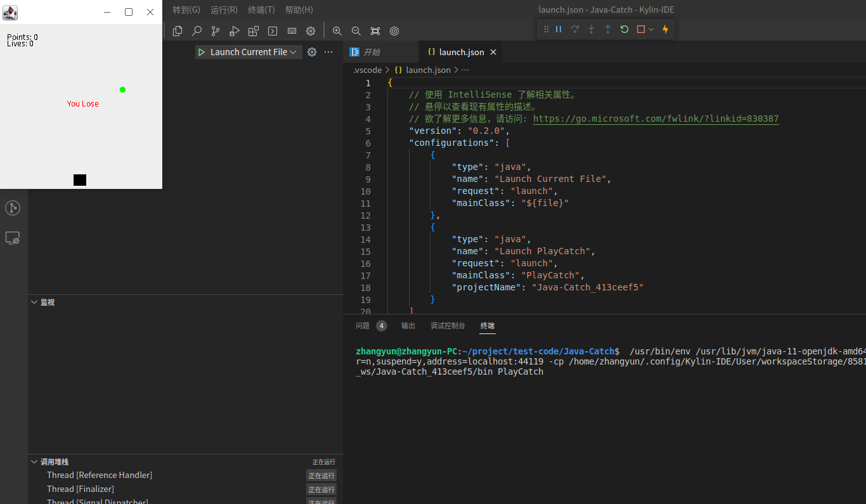Click 正在运行 badge for Reference Handler thread
Image resolution: width=866 pixels, height=504 pixels.
[321, 475]
